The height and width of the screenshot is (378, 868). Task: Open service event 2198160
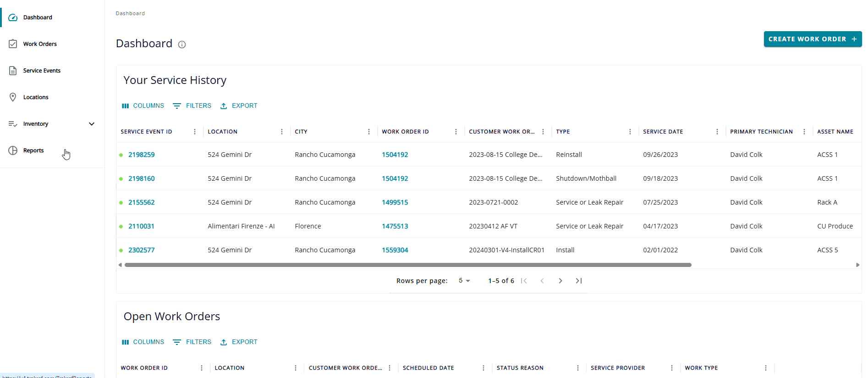coord(142,178)
